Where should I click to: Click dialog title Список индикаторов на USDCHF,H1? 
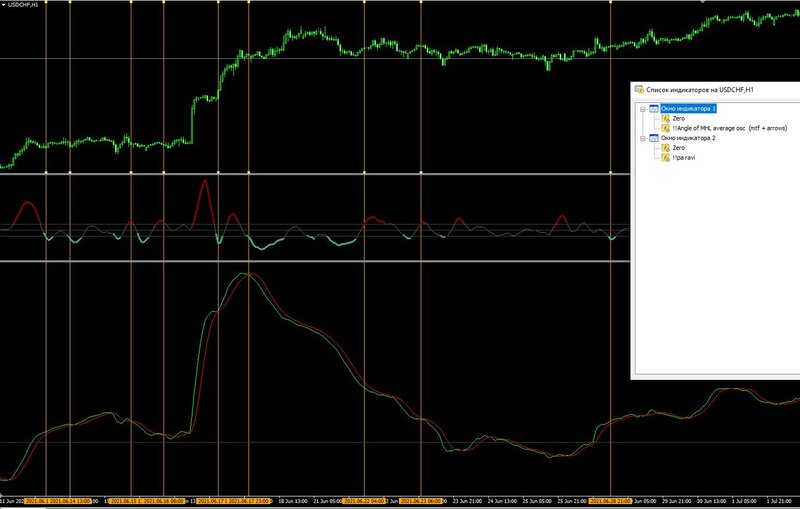(699, 90)
